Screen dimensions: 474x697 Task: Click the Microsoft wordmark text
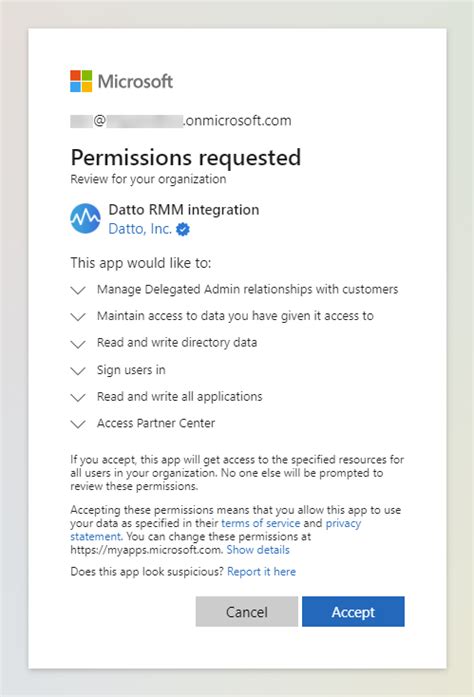click(135, 81)
